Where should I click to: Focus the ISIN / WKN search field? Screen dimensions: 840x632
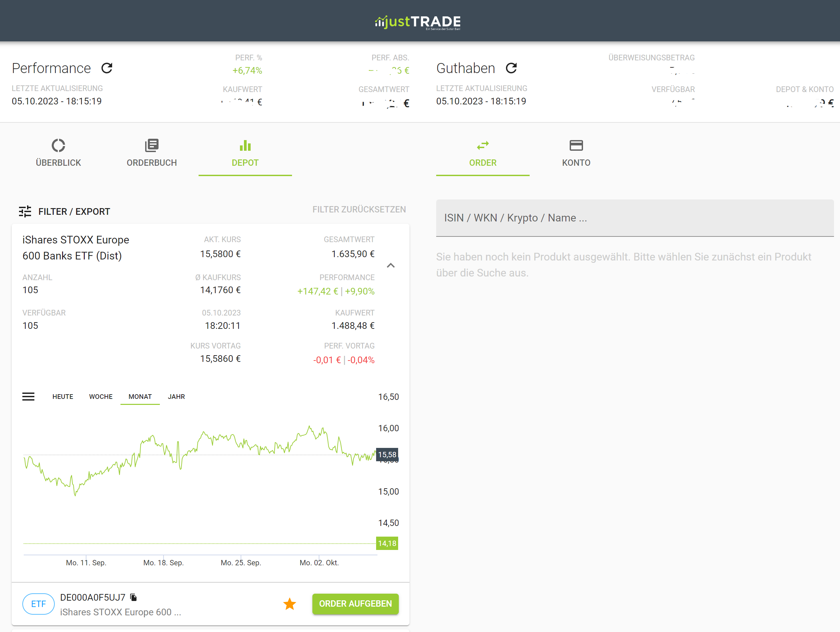click(635, 218)
